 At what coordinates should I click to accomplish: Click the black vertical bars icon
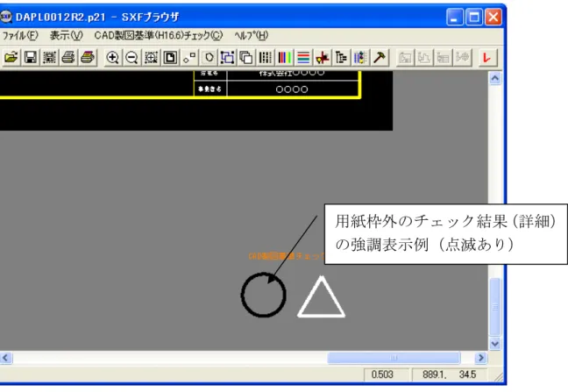tap(266, 57)
